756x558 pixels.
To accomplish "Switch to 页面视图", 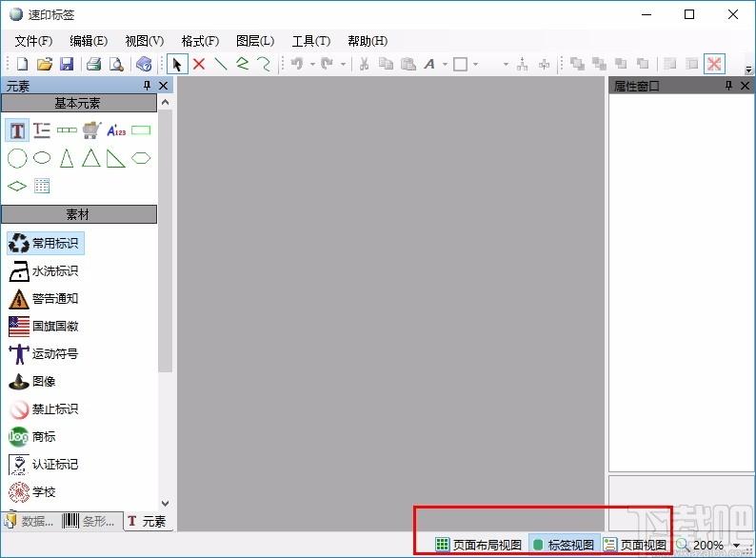I will (635, 545).
